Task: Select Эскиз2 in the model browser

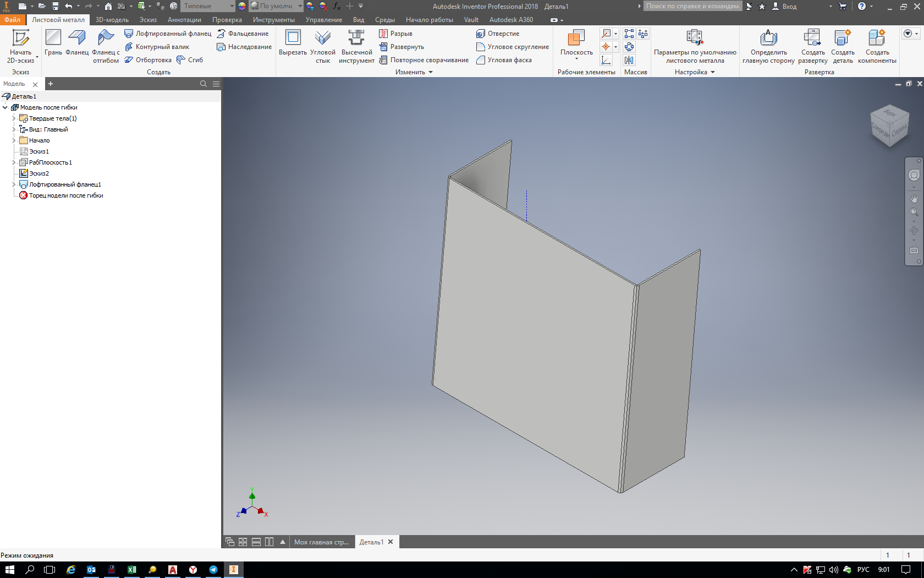Action: tap(38, 173)
